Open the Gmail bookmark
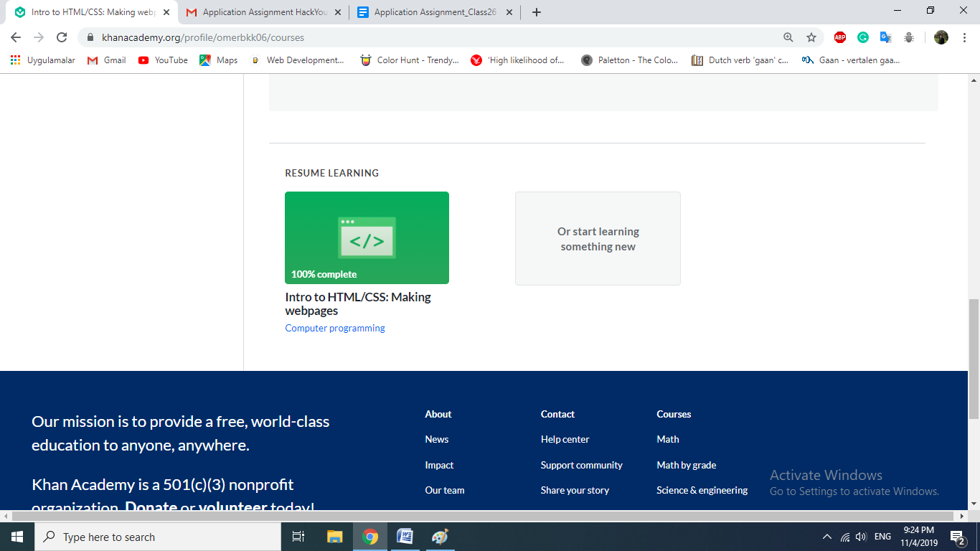 106,60
